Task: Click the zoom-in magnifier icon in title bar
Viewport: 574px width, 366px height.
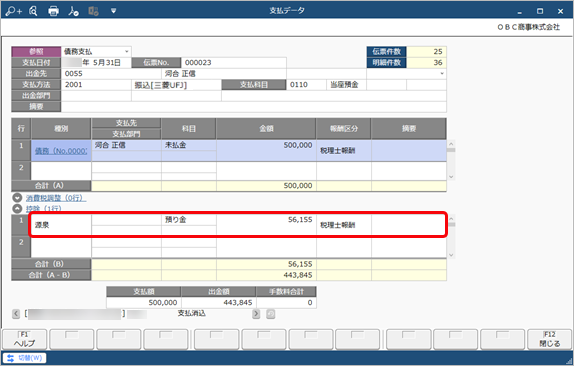Action: [14, 11]
